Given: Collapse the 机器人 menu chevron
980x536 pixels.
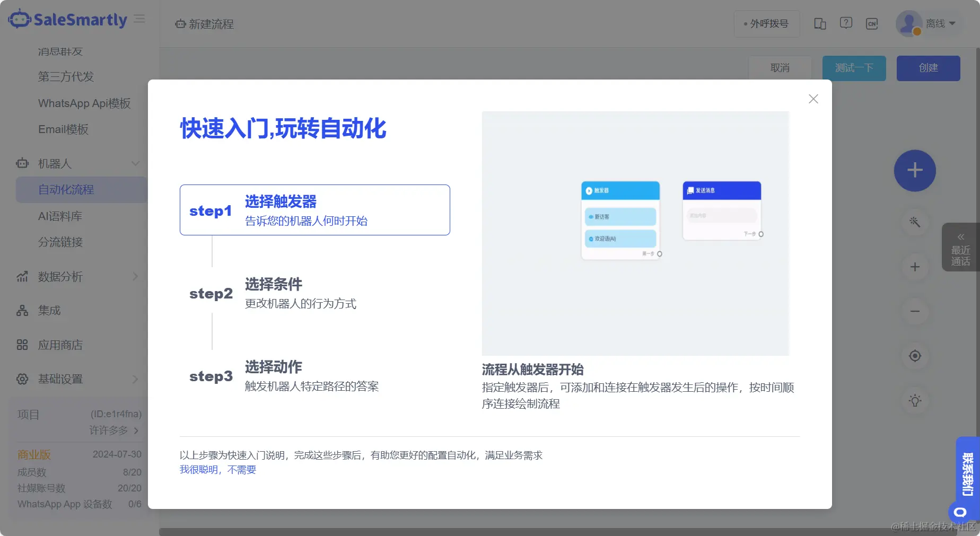Looking at the screenshot, I should pyautogui.click(x=135, y=163).
